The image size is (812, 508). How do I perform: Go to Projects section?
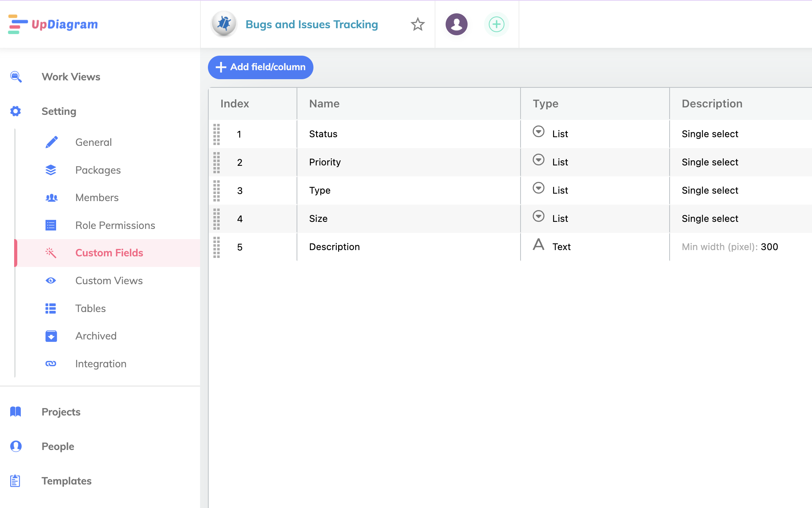pyautogui.click(x=61, y=412)
